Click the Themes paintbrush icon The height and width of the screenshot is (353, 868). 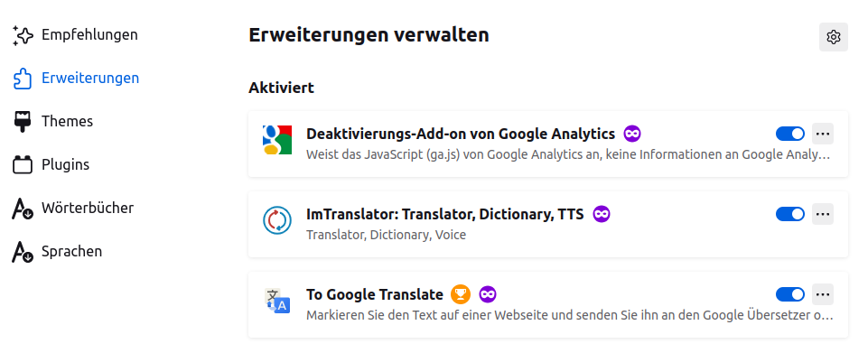tap(23, 121)
